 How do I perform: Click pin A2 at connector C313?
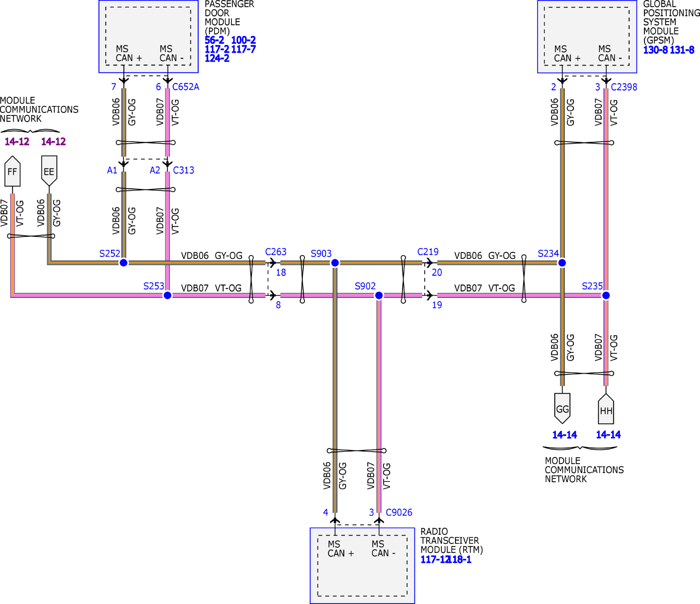[155, 170]
